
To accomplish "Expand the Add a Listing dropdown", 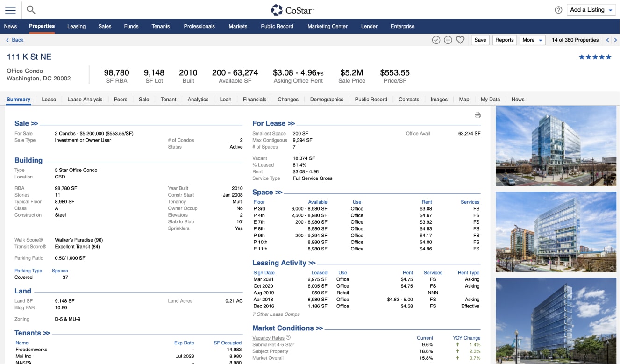I will pos(591,10).
